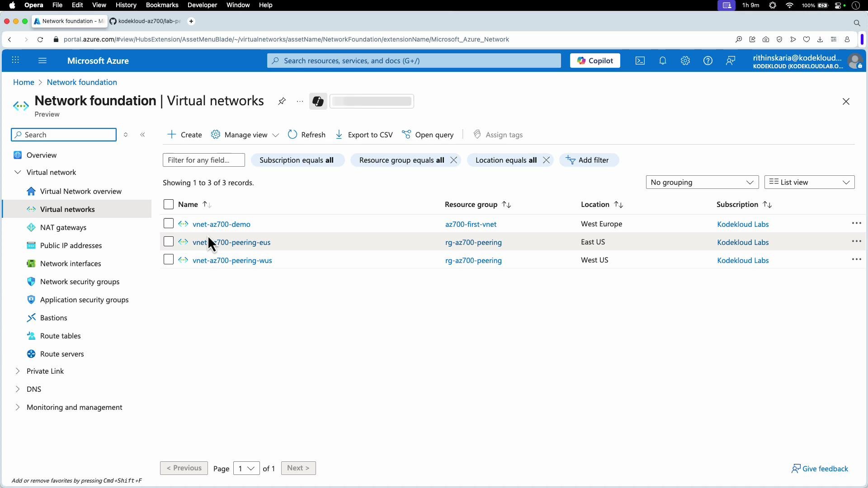868x488 pixels.
Task: Open the Bookmarks menu in macOS menu bar
Action: click(x=162, y=5)
